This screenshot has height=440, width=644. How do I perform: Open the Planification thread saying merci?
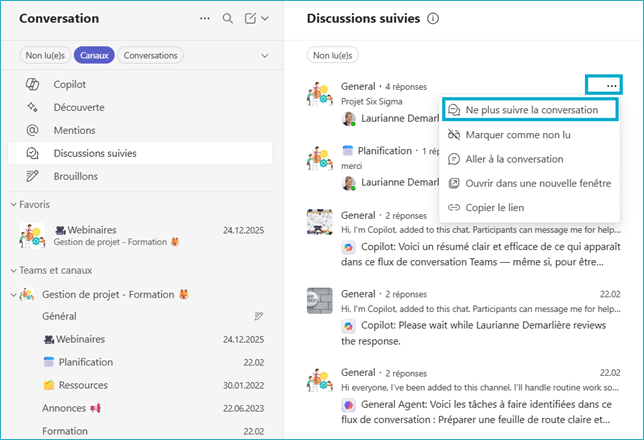coord(352,166)
